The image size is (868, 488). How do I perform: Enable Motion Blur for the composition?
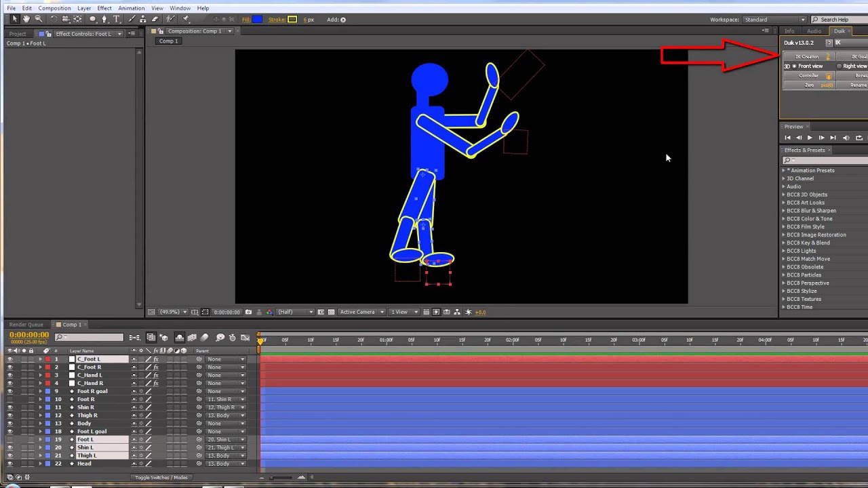204,338
